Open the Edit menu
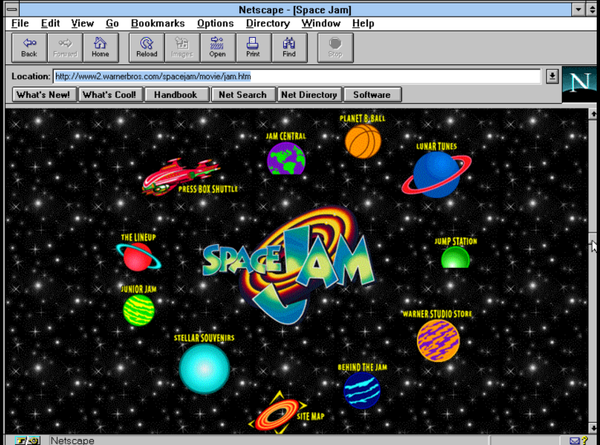600x445 pixels. [51, 23]
